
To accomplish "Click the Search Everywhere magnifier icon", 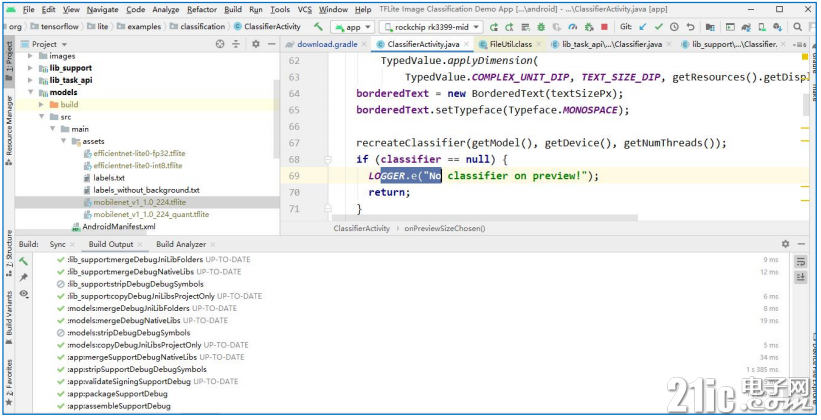I will [797, 27].
